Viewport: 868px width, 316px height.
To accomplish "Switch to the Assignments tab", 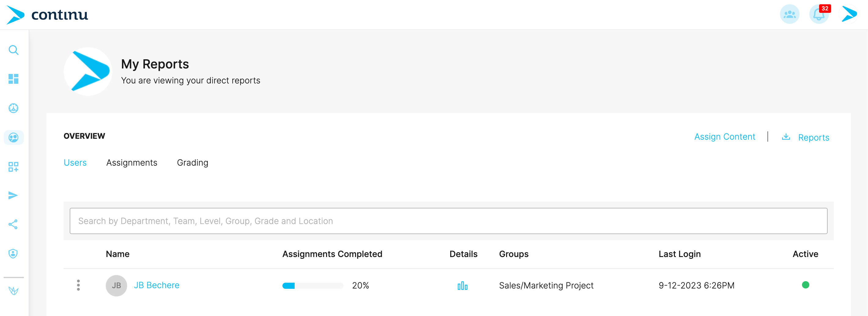I will [131, 163].
